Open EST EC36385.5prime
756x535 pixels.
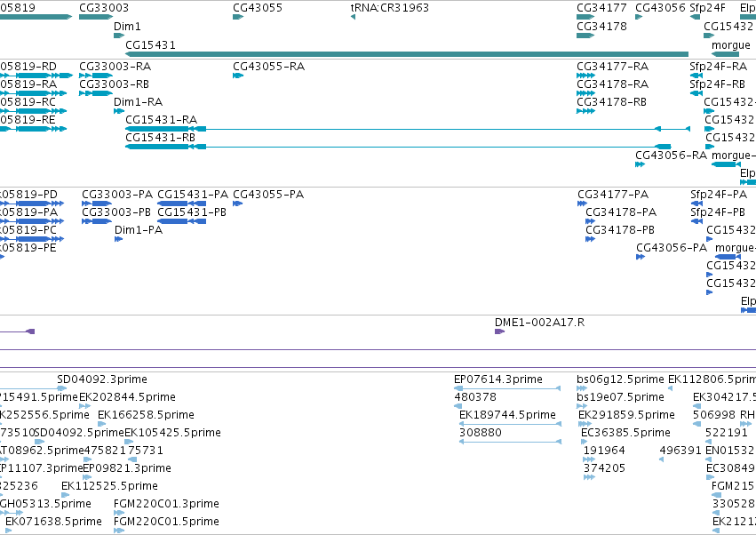625,433
